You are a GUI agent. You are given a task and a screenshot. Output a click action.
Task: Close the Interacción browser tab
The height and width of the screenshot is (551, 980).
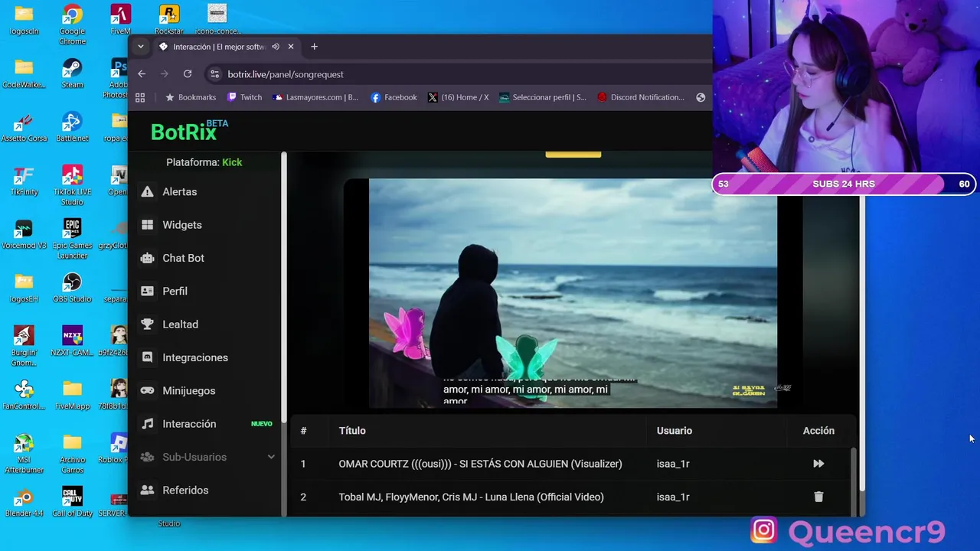point(291,47)
